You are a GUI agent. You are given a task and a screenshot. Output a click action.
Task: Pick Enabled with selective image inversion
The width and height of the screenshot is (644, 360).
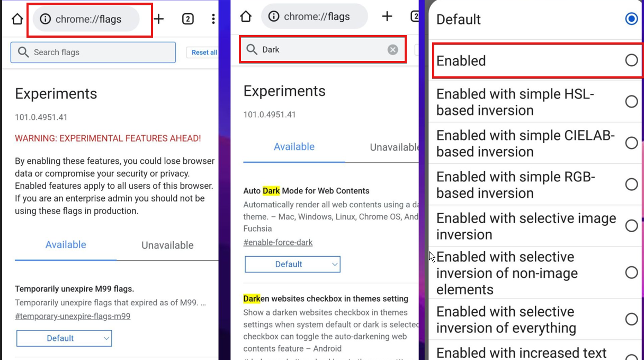point(631,225)
